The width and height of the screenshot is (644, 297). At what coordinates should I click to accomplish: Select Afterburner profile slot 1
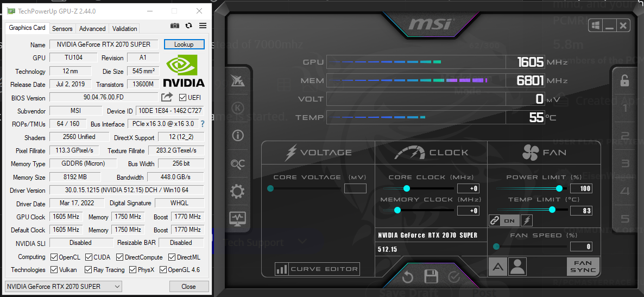(624, 109)
